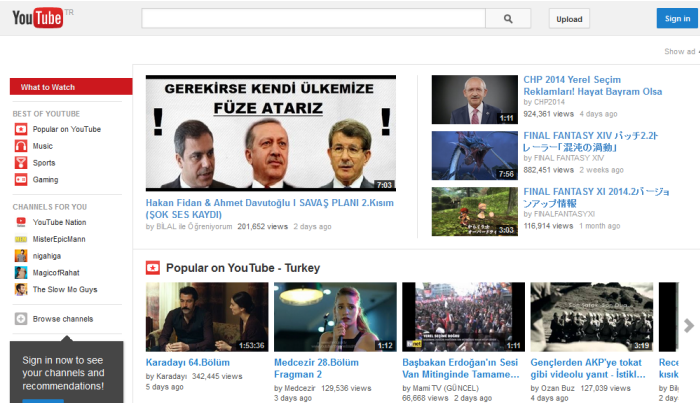Open Popular on YouTube in sidebar
Viewport: 700px width, 406px height.
[67, 129]
